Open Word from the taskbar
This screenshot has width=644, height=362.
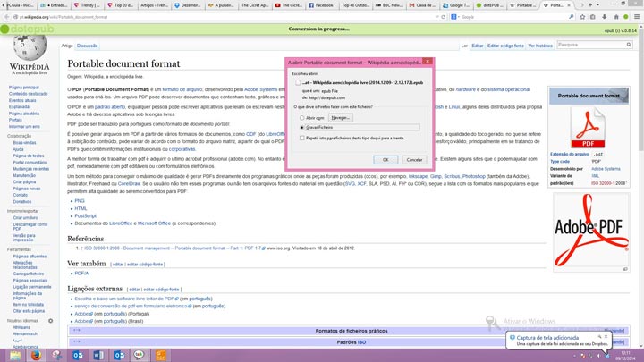98,355
